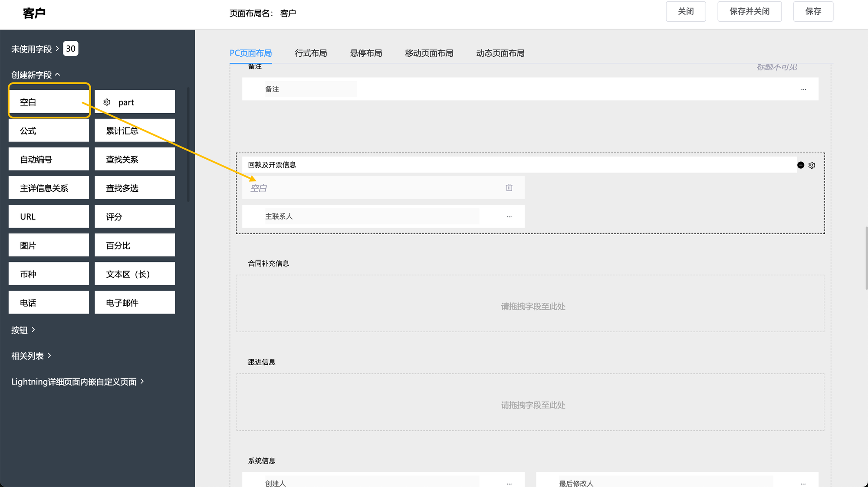
Task: Open ellipsis menu on 备注 field row
Action: point(804,89)
